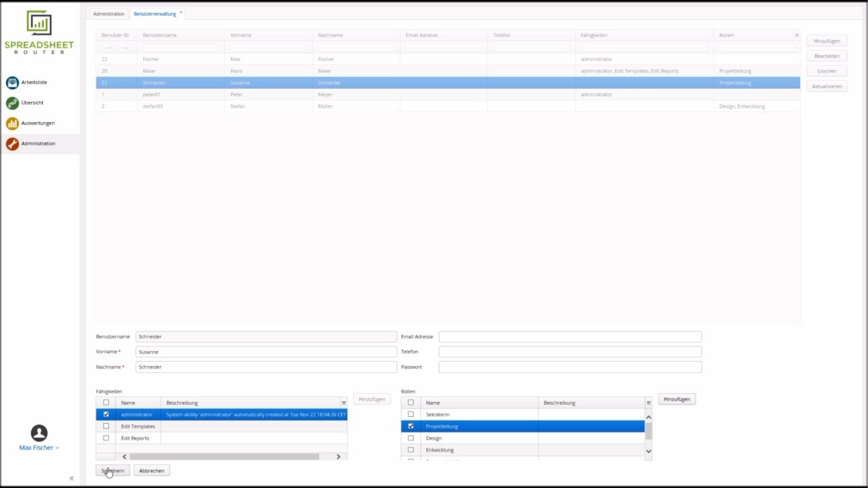This screenshot has width=868, height=488.
Task: Focus the Passwort input field
Action: point(570,367)
